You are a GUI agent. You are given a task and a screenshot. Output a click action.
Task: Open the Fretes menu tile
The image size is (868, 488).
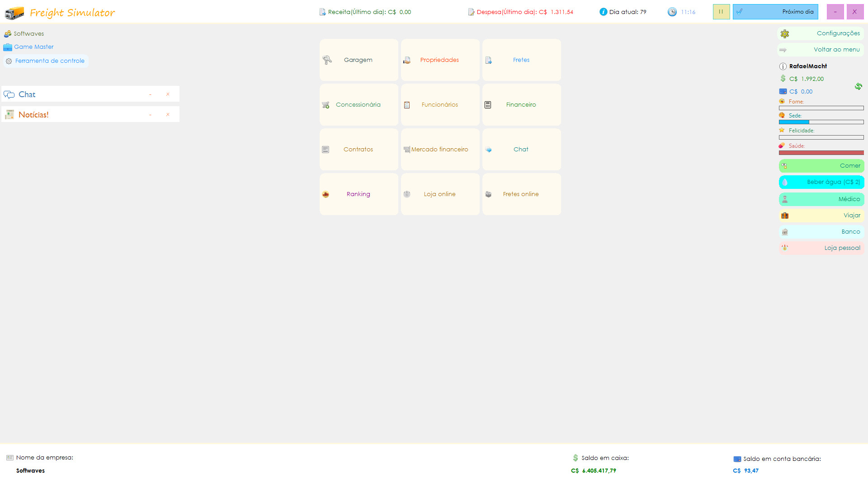pos(521,60)
